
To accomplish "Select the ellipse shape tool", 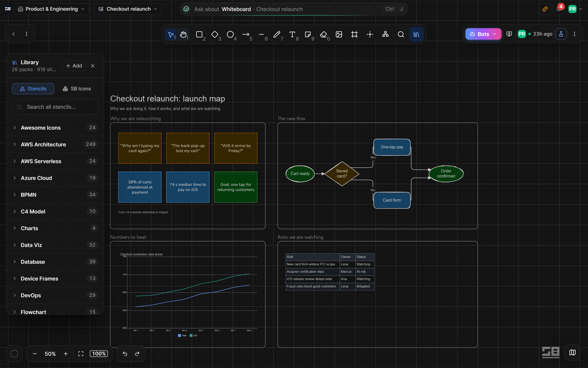I will [x=230, y=34].
